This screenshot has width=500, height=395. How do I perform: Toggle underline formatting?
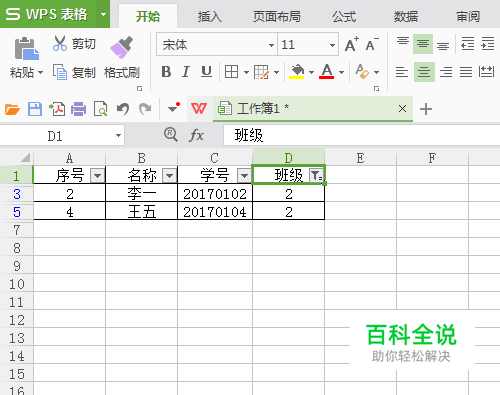pos(206,72)
